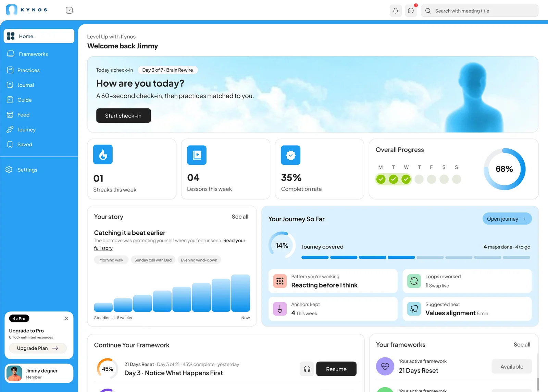Click the Settings gear icon
548x392 pixels.
pos(9,170)
